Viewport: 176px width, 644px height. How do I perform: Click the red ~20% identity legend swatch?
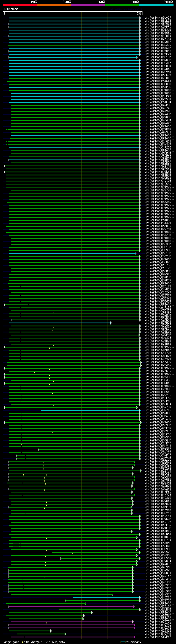20,5
